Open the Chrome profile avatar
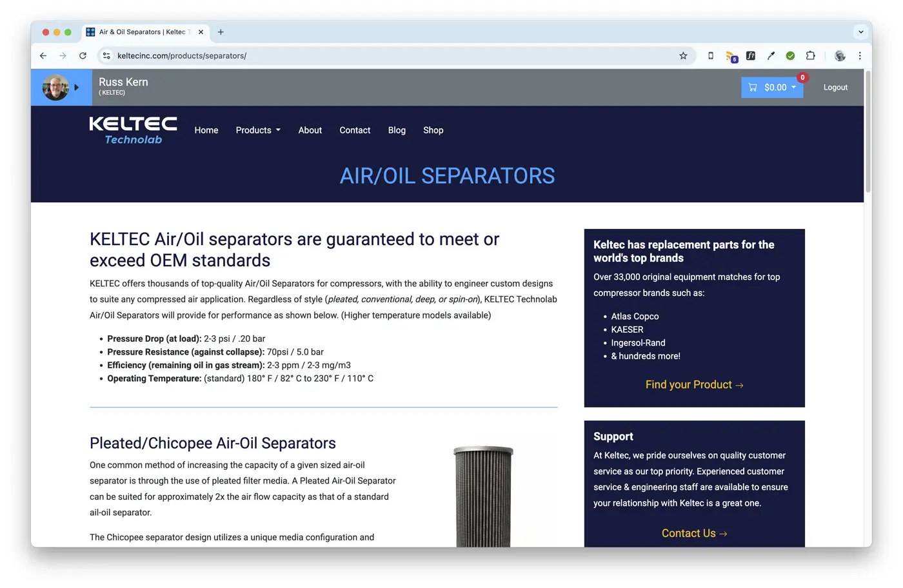 pos(840,56)
